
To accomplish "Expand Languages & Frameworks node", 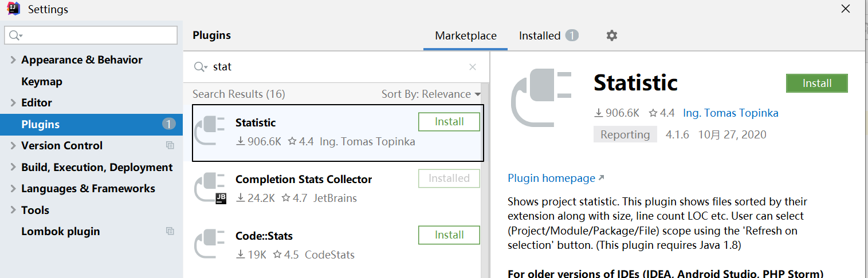I will (13, 189).
